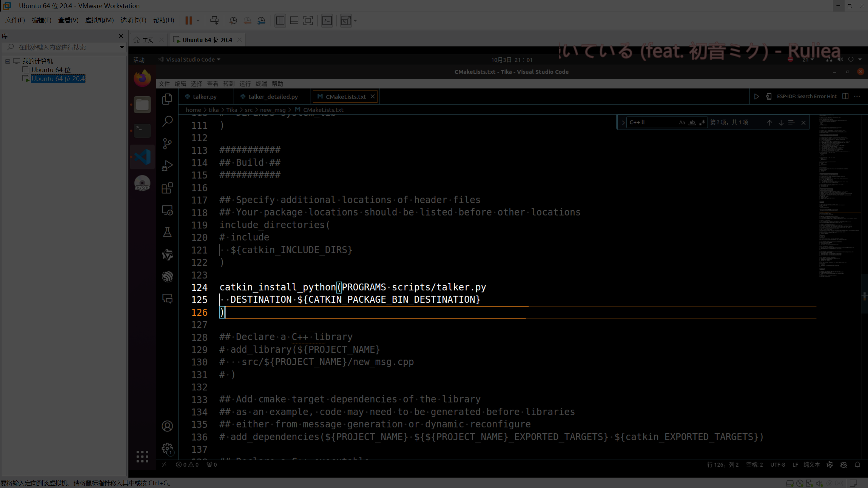Toggle Use Regular Expression in find
Viewport: 868px width, 488px height.
coord(702,123)
